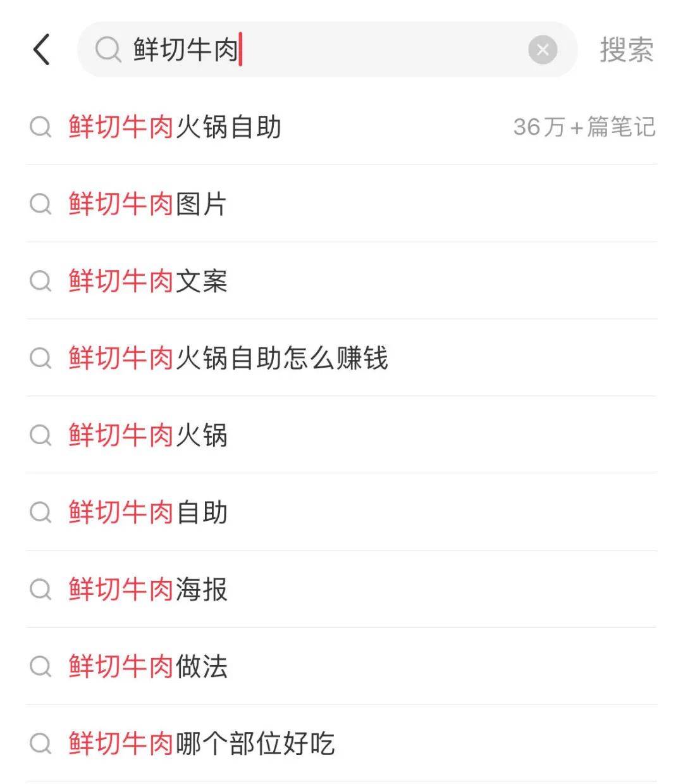
Task: Clear the search text with the X icon
Action: (x=543, y=49)
